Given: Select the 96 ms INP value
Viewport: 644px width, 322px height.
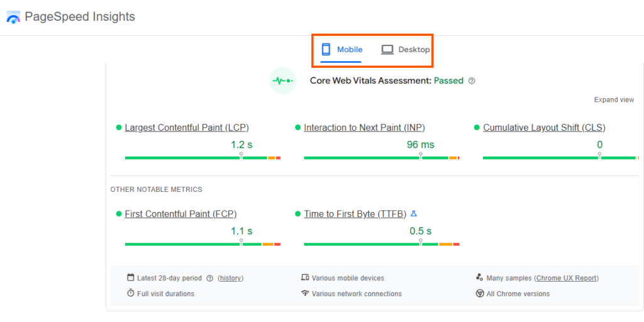Looking at the screenshot, I should pos(421,145).
